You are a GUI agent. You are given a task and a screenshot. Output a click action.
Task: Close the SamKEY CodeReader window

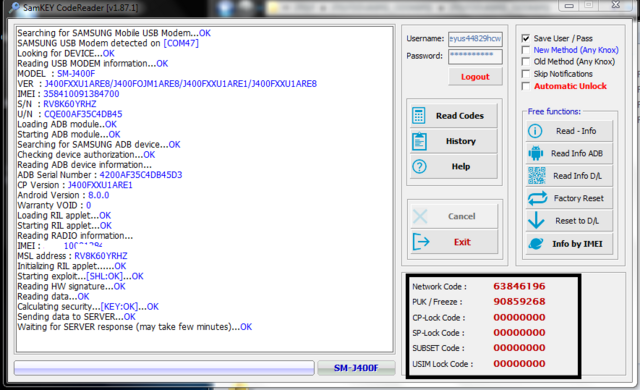pos(616,5)
